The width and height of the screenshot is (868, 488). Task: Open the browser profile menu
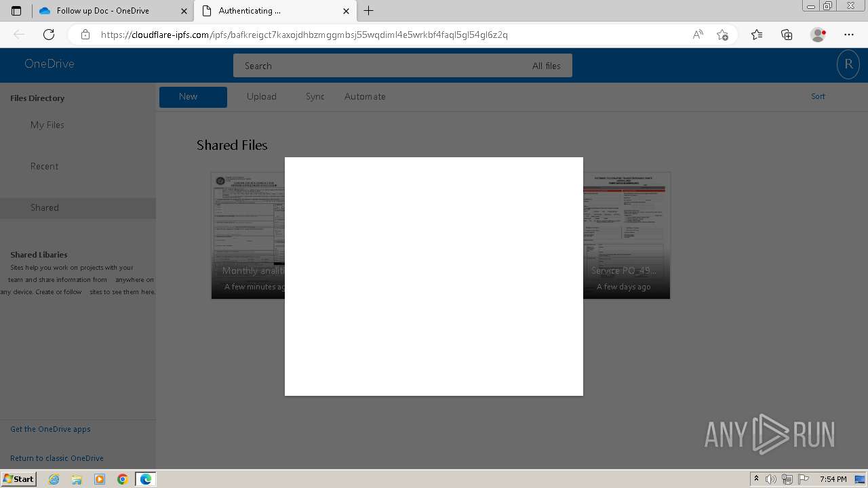[818, 35]
